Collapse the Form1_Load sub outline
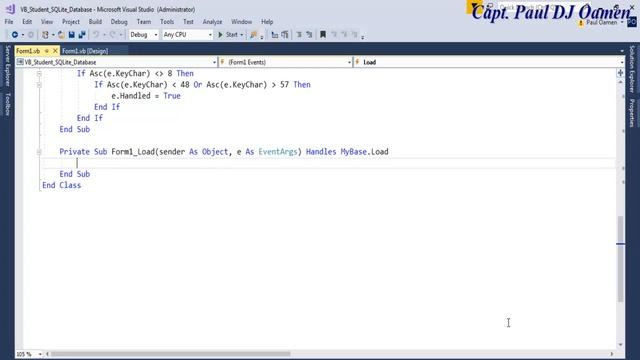This screenshot has width=640, height=360. coord(39,152)
